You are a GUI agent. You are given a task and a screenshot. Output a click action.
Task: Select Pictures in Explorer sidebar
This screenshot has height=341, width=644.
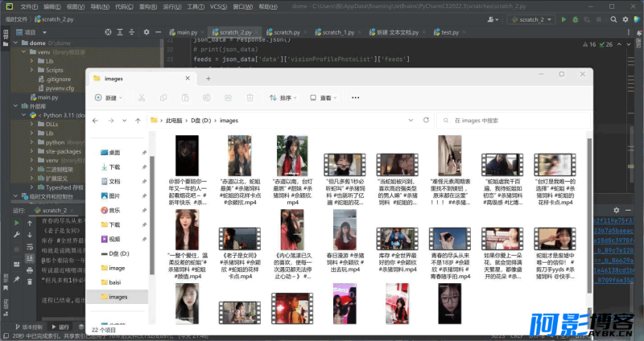(110, 195)
